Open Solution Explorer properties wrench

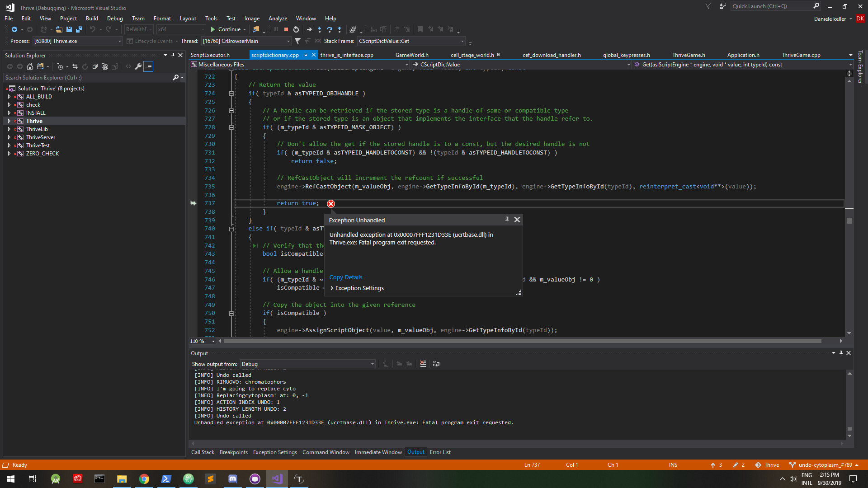pyautogui.click(x=138, y=66)
